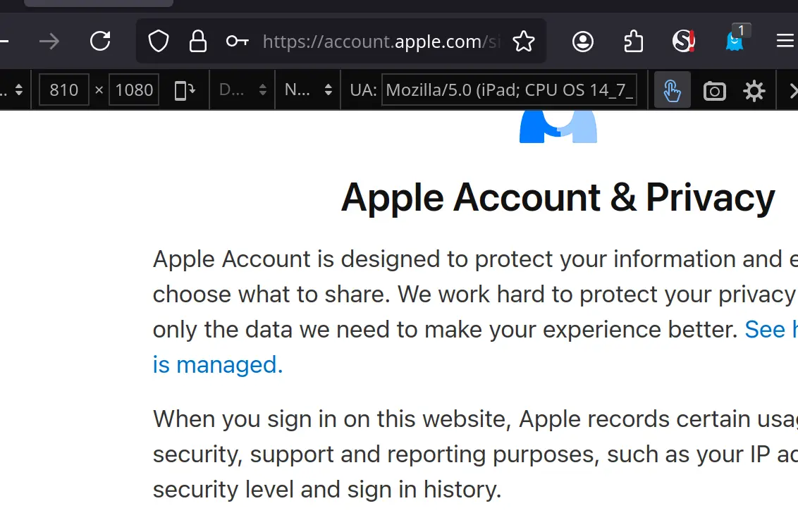Click the user agent string field
Screen dimensions: 798x532
[509, 90]
